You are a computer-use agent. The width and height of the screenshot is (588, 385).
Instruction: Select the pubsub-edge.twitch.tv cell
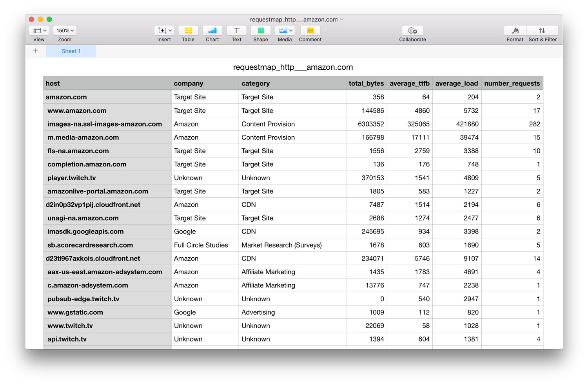point(107,299)
